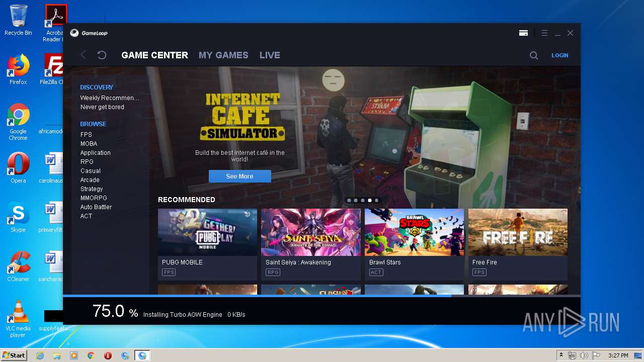This screenshot has height=362, width=644.
Task: Browse the RPG category
Action: [87, 162]
